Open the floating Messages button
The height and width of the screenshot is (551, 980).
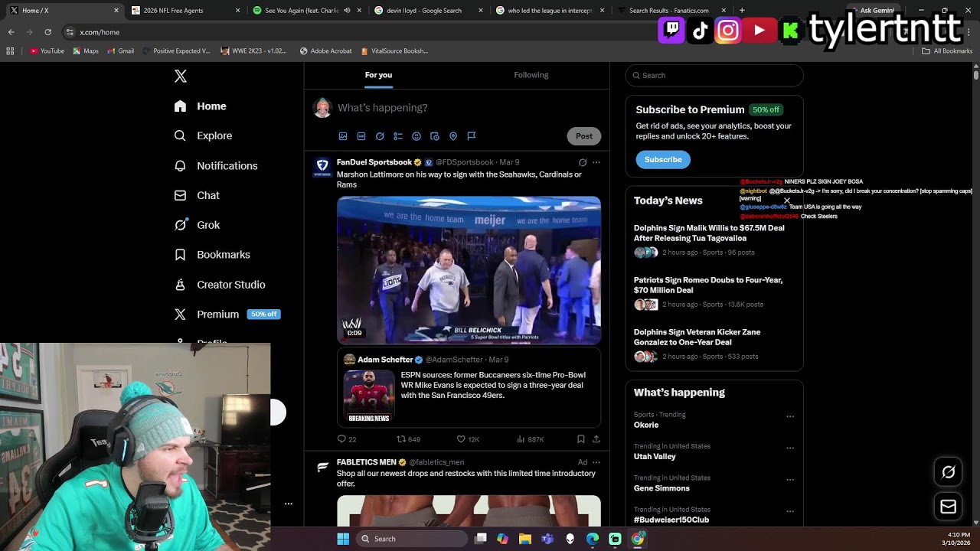949,507
